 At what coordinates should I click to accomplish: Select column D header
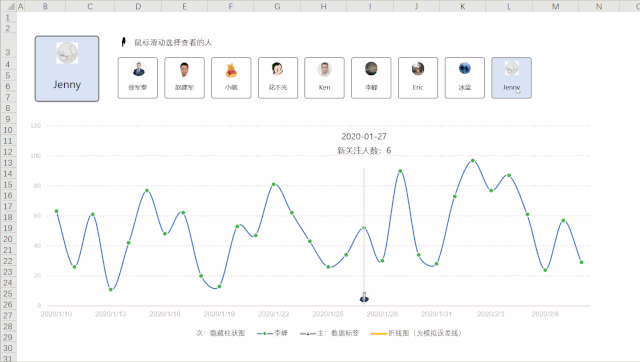(138, 6)
